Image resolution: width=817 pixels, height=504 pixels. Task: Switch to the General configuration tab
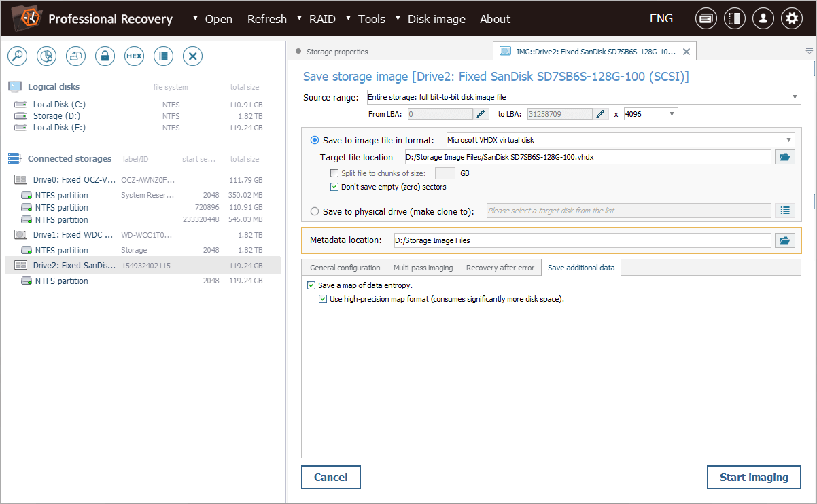[345, 268]
